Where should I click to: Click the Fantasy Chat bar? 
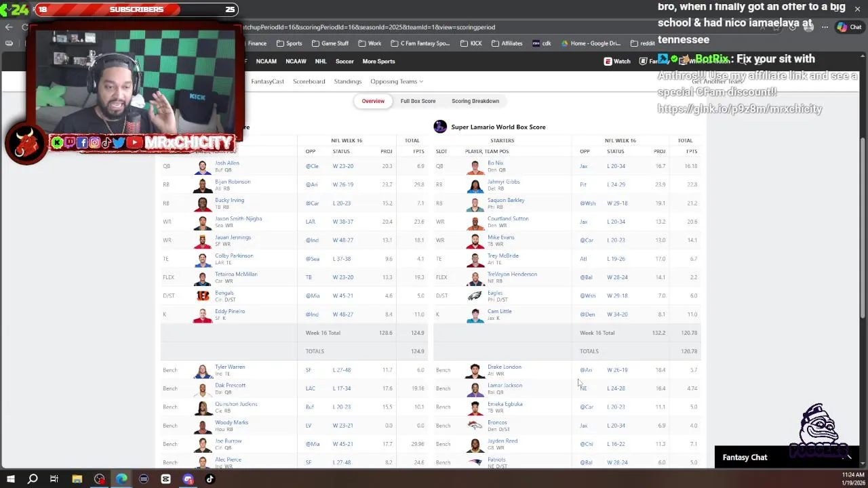click(x=787, y=457)
